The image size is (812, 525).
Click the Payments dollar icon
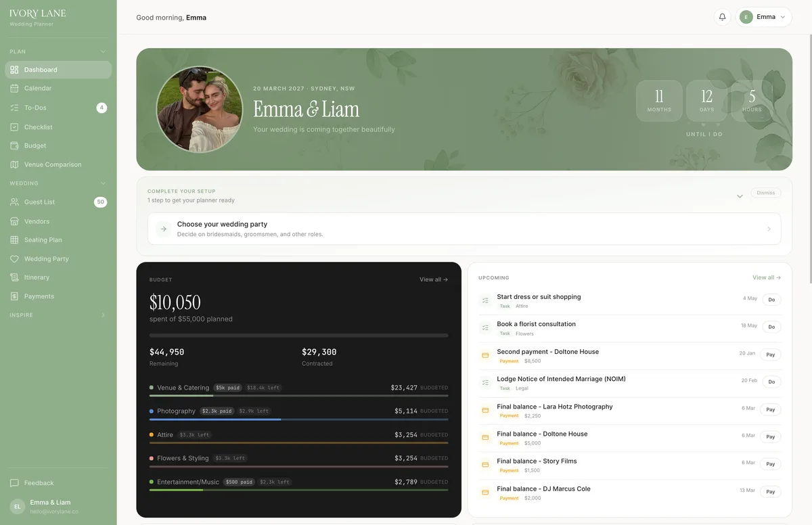click(x=15, y=296)
